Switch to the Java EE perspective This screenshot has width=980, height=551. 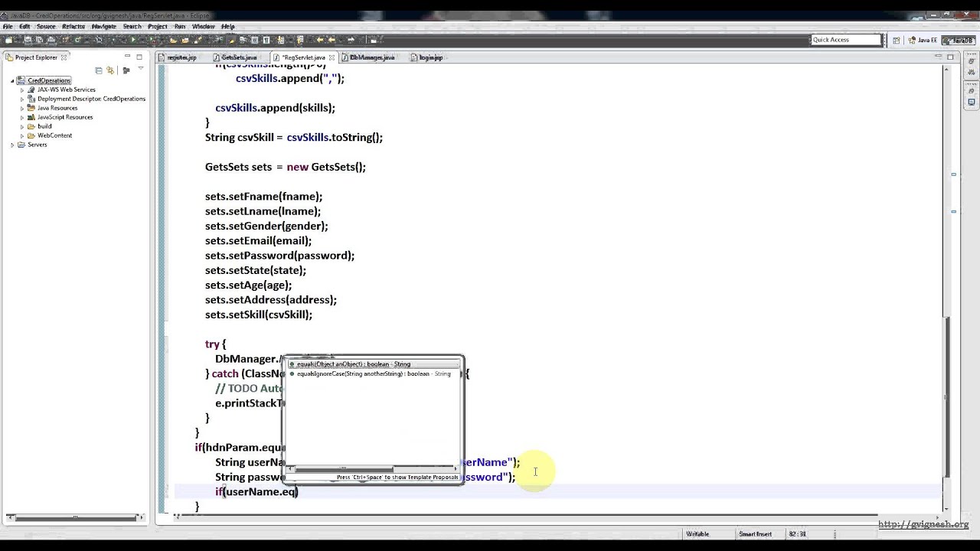(x=923, y=40)
